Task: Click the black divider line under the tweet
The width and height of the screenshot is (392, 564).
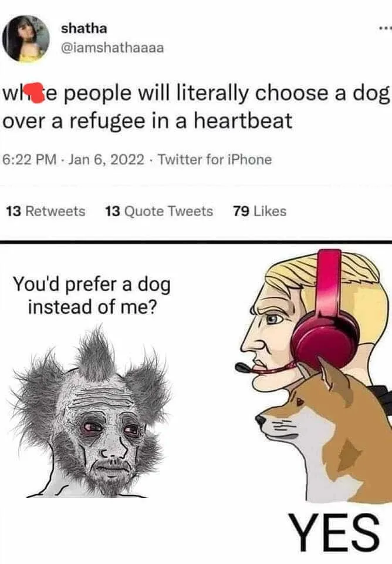Action: 196,241
